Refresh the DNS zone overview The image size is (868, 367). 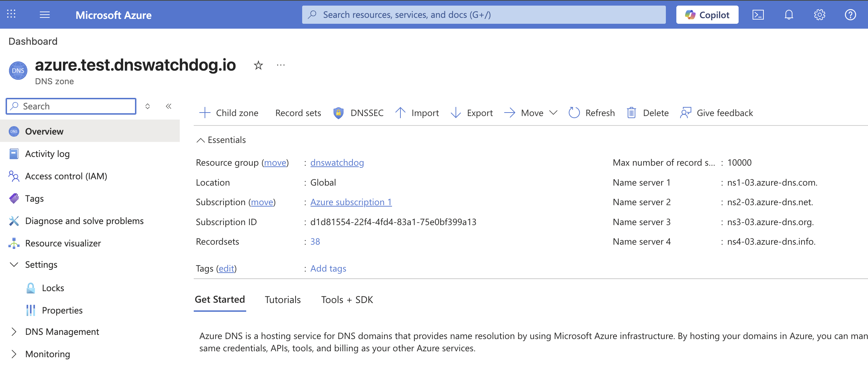[591, 113]
